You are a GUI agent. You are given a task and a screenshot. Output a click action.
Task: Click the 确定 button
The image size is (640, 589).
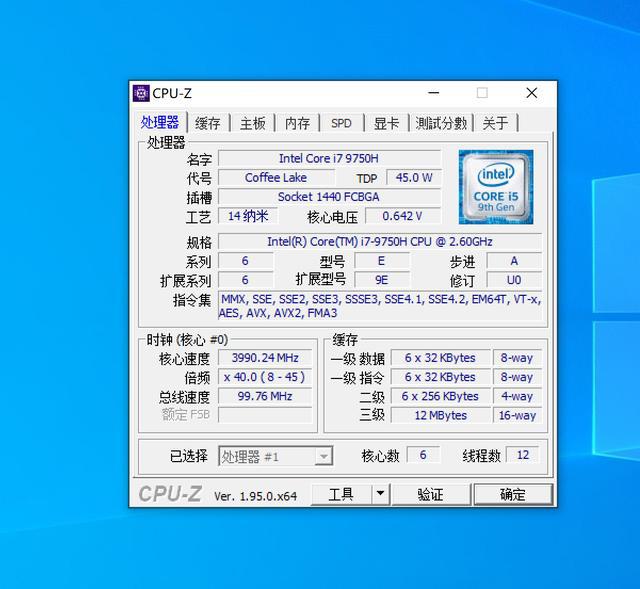tap(513, 494)
